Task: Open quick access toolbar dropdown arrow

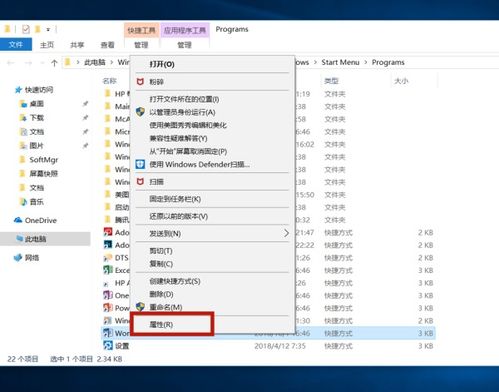Action: click(x=48, y=30)
